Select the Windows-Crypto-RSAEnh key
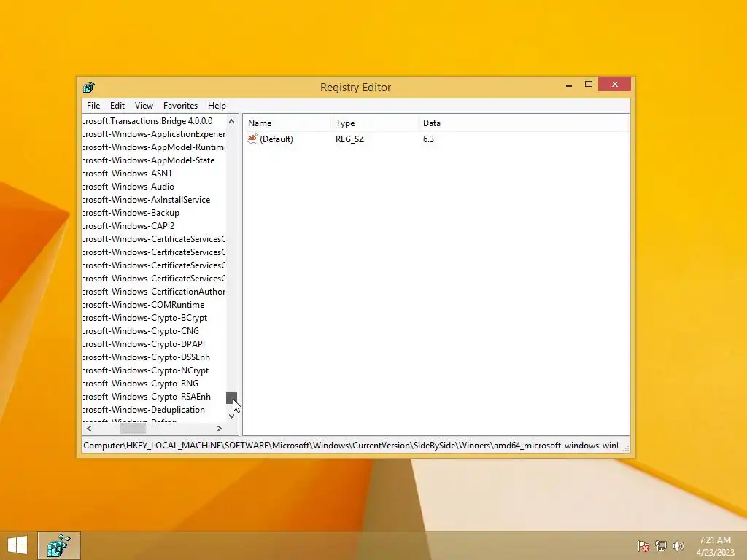 [147, 397]
